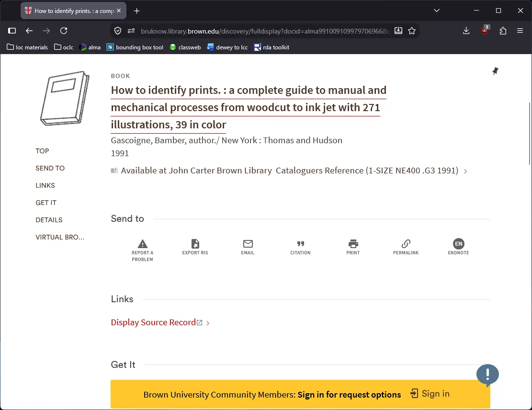Jump to GET IT section
532x410 pixels.
(x=46, y=203)
